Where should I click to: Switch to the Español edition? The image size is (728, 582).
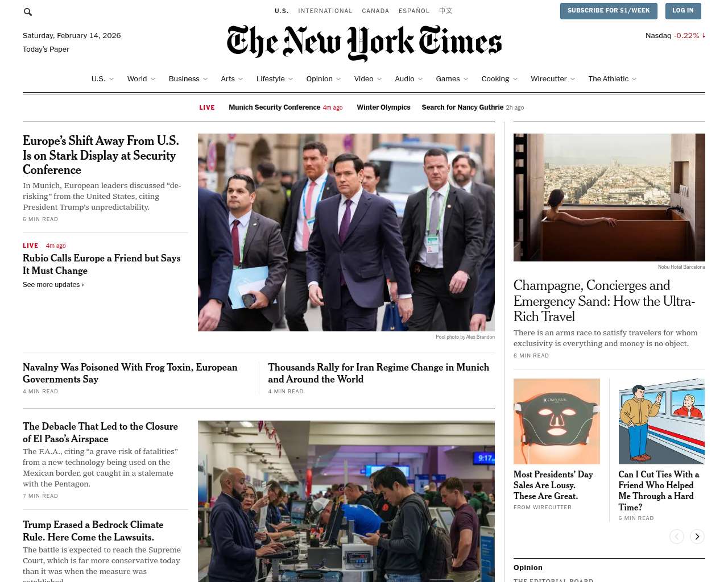pos(414,11)
